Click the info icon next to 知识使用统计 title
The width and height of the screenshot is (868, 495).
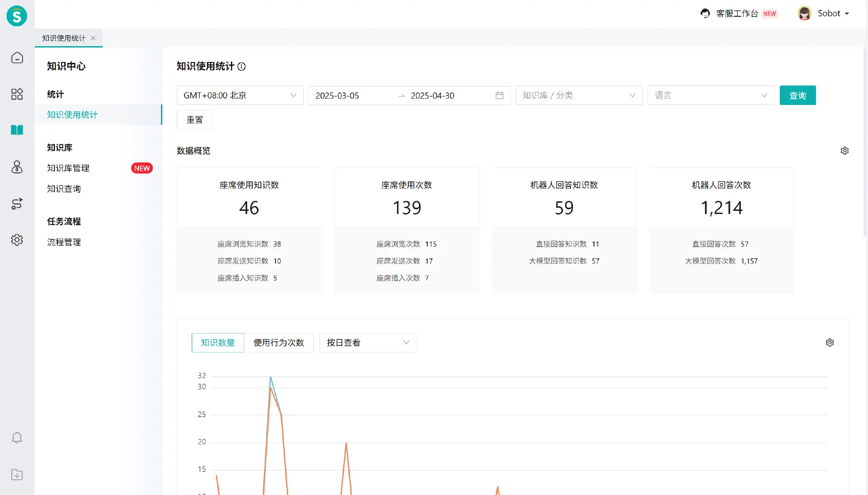pos(241,67)
